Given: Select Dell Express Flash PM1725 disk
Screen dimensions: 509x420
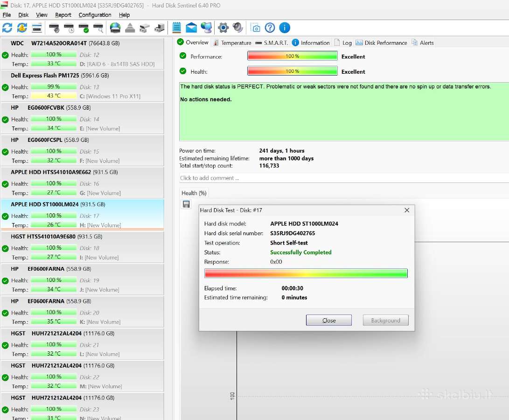Looking at the screenshot, I should pyautogui.click(x=83, y=86).
